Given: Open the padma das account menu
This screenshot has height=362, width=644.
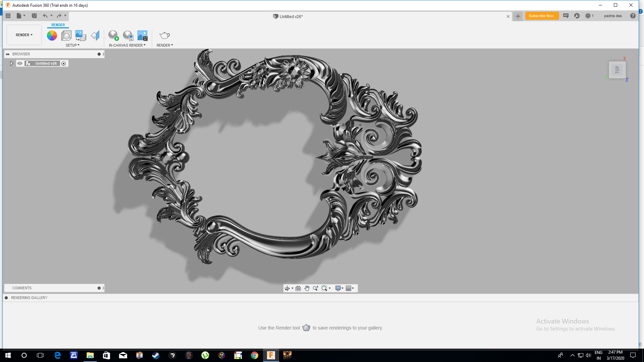Looking at the screenshot, I should [x=613, y=16].
